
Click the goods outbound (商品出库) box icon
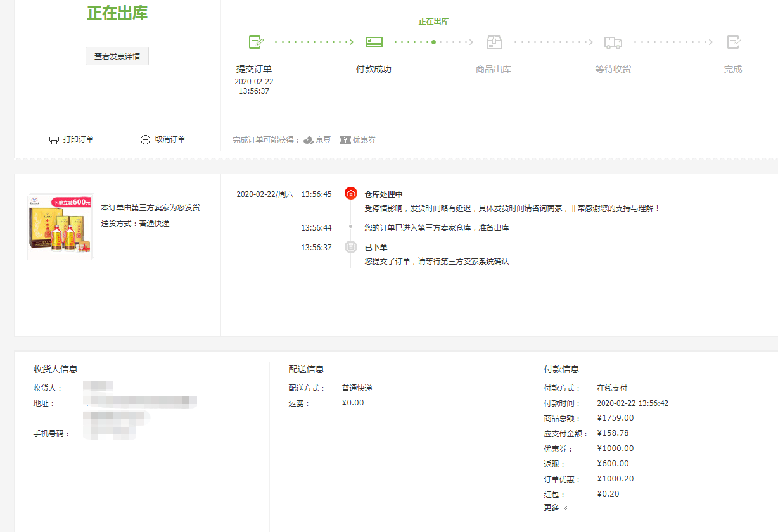[494, 42]
